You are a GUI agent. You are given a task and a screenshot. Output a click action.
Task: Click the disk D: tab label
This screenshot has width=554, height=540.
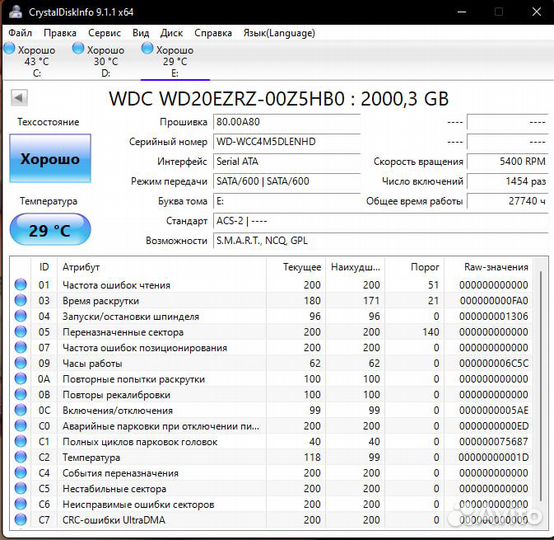(x=106, y=73)
